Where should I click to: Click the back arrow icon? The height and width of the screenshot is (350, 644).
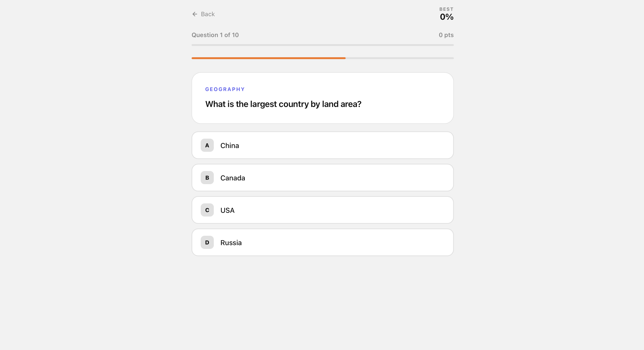click(x=195, y=14)
